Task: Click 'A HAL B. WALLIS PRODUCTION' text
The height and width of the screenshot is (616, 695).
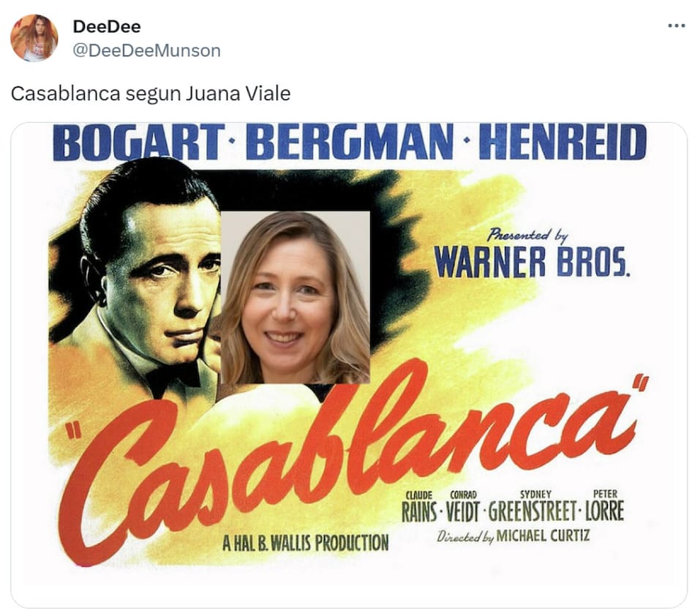Action: coord(305,543)
